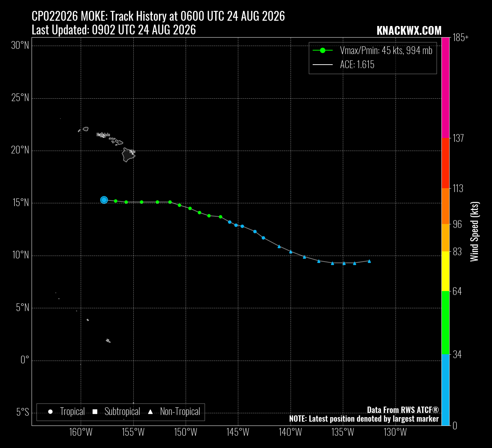Click the "30°N" latitude label
492x448 pixels.
[x=20, y=45]
